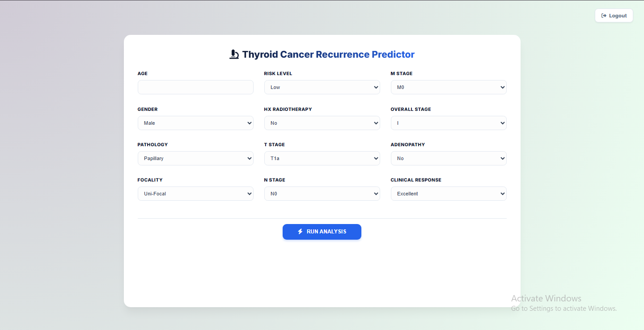The width and height of the screenshot is (644, 330).
Task: Focus the Age input field
Action: pyautogui.click(x=195, y=87)
